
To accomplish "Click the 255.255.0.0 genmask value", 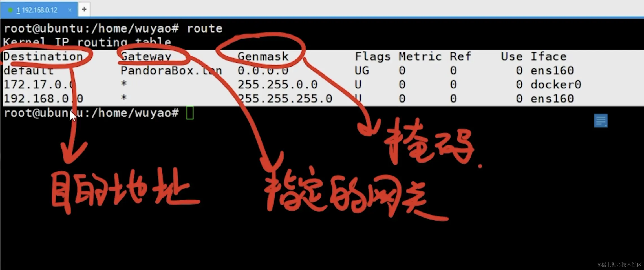I will pos(277,85).
